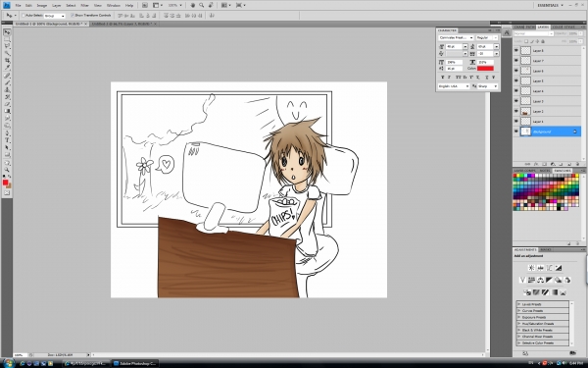Toggle visibility of the Background layer
588x368 pixels.
(516, 131)
